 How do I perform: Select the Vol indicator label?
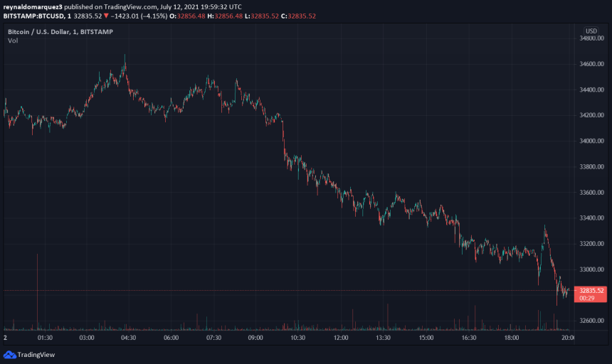click(13, 41)
